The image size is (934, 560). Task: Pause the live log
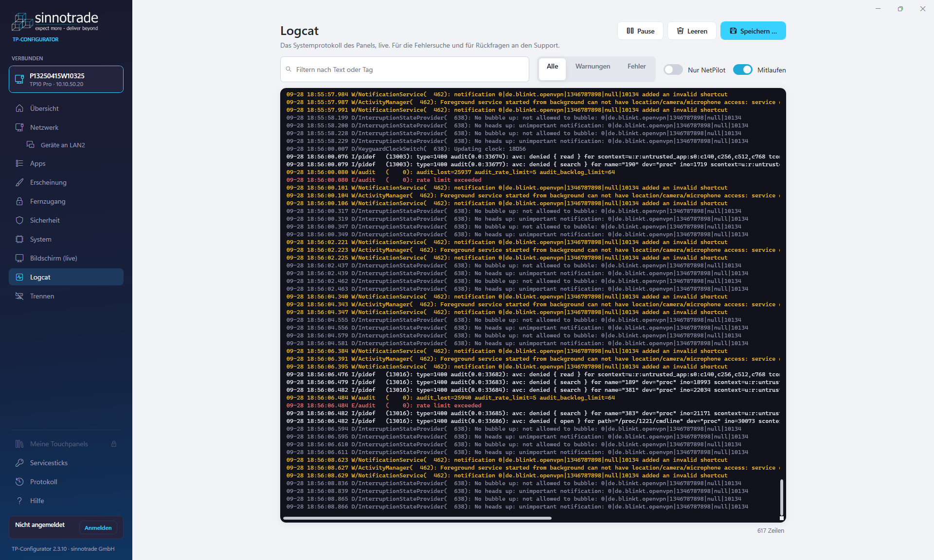click(640, 31)
